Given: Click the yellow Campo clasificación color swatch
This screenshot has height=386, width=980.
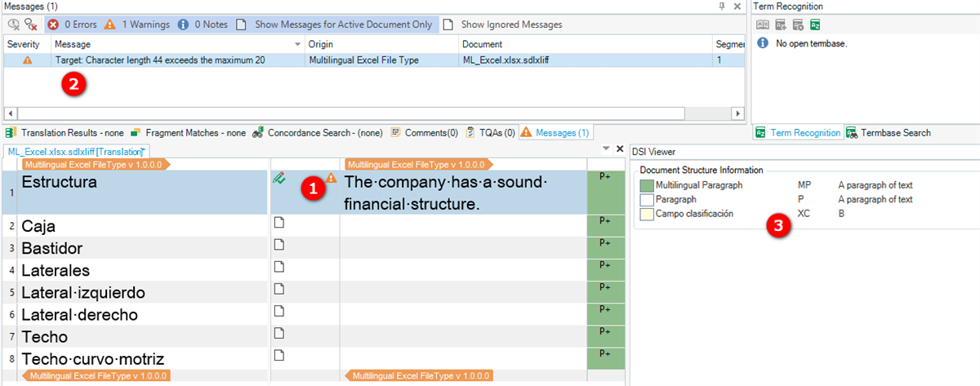Looking at the screenshot, I should (645, 213).
